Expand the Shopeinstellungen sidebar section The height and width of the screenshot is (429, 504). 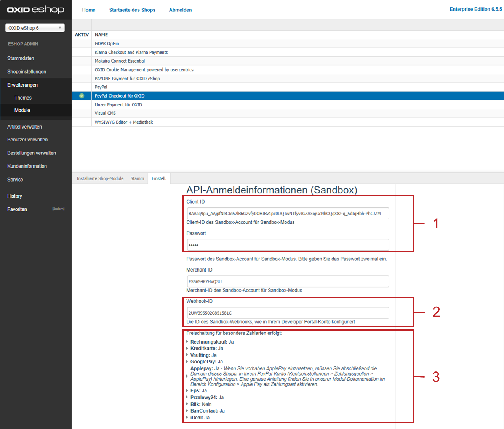pos(27,72)
